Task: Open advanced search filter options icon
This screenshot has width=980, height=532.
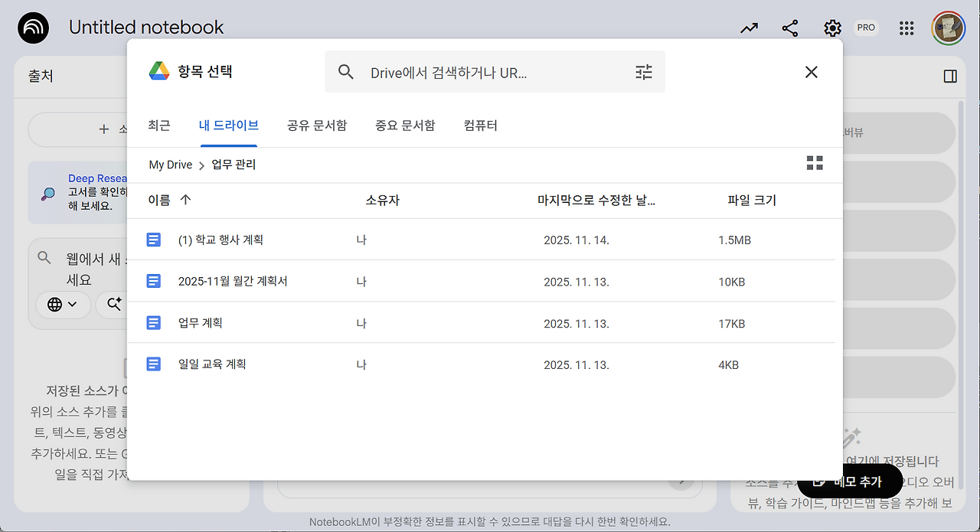Action: 644,72
